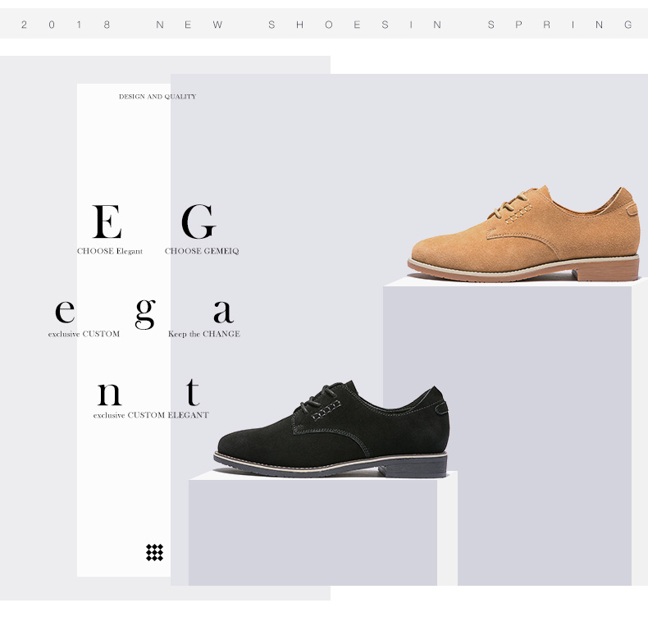
Task: Click the large capital letter E
Action: [107, 222]
